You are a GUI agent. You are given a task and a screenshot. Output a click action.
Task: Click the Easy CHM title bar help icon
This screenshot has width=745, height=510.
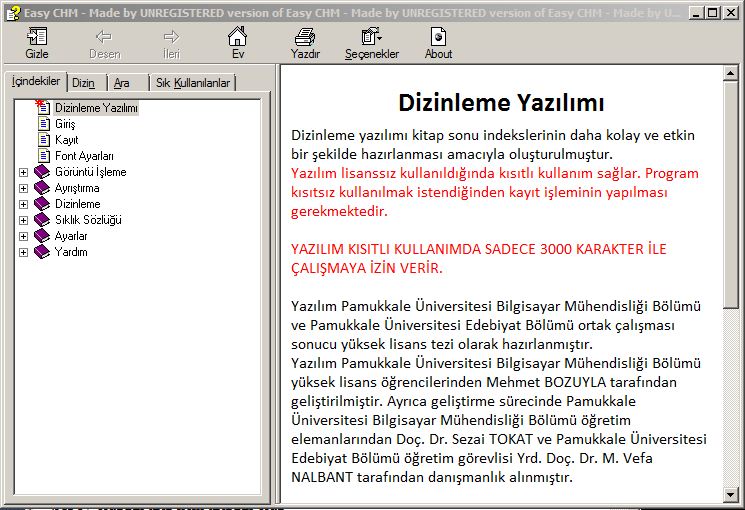point(13,13)
